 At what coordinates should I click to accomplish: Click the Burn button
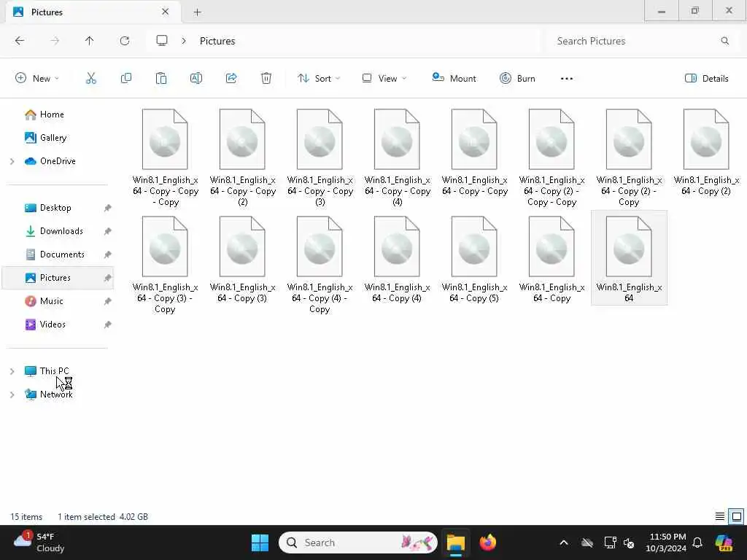pos(517,79)
